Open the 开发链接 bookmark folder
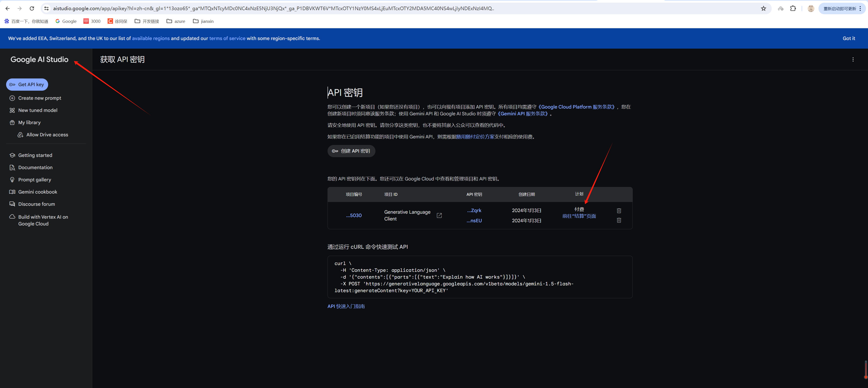The width and height of the screenshot is (868, 388). click(x=146, y=21)
